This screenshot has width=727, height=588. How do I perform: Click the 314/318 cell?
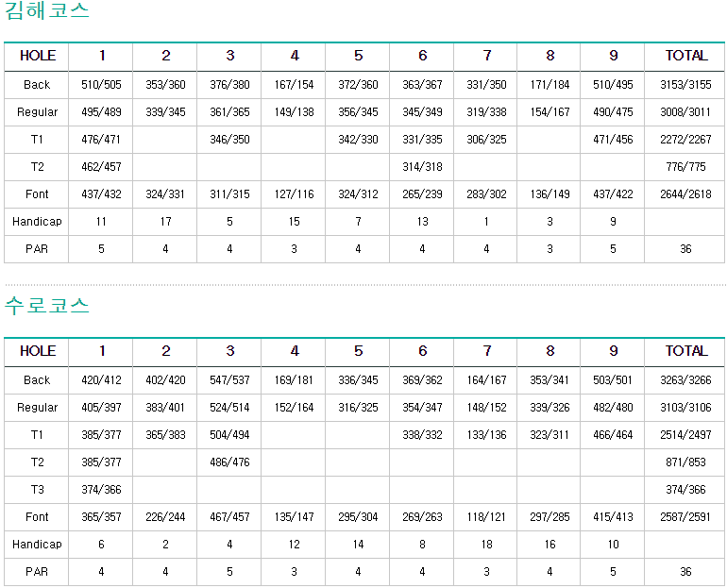click(x=422, y=167)
